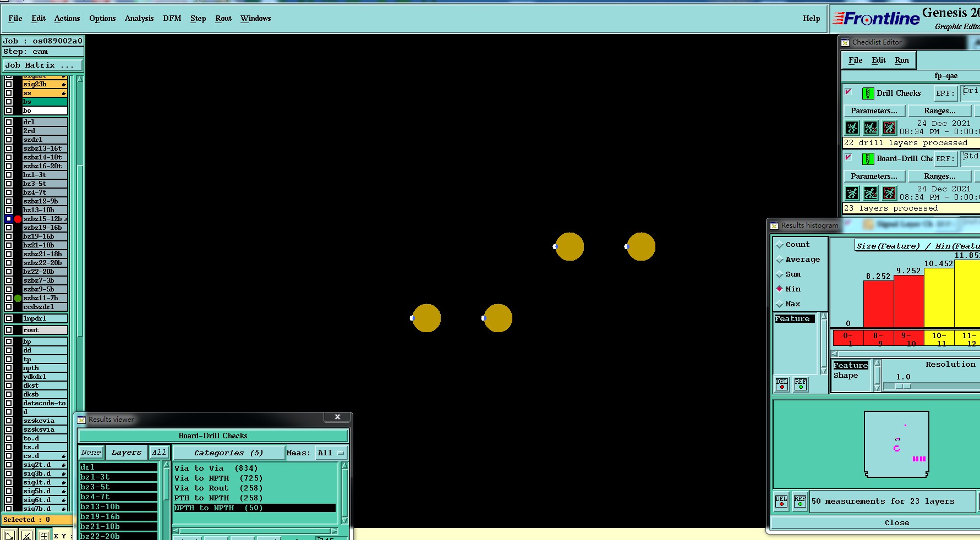
Task: Select Sum radio option in histogram
Action: (779, 274)
